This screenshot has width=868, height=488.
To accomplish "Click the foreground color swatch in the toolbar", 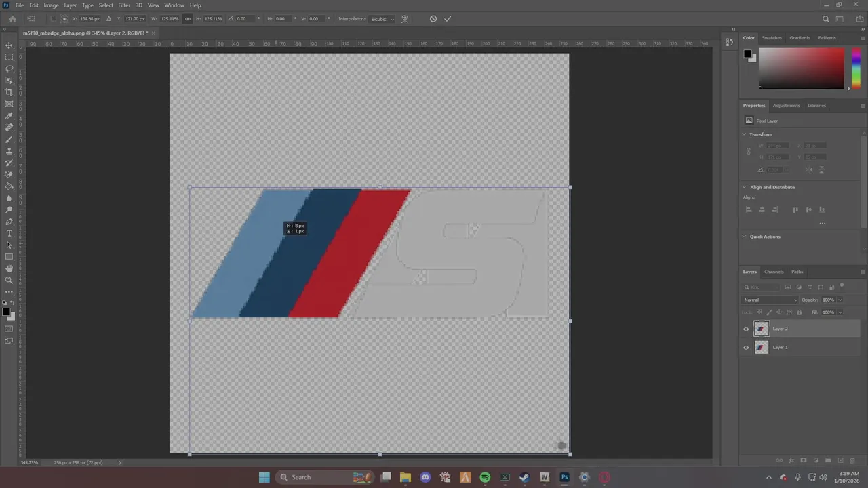I will (5, 312).
